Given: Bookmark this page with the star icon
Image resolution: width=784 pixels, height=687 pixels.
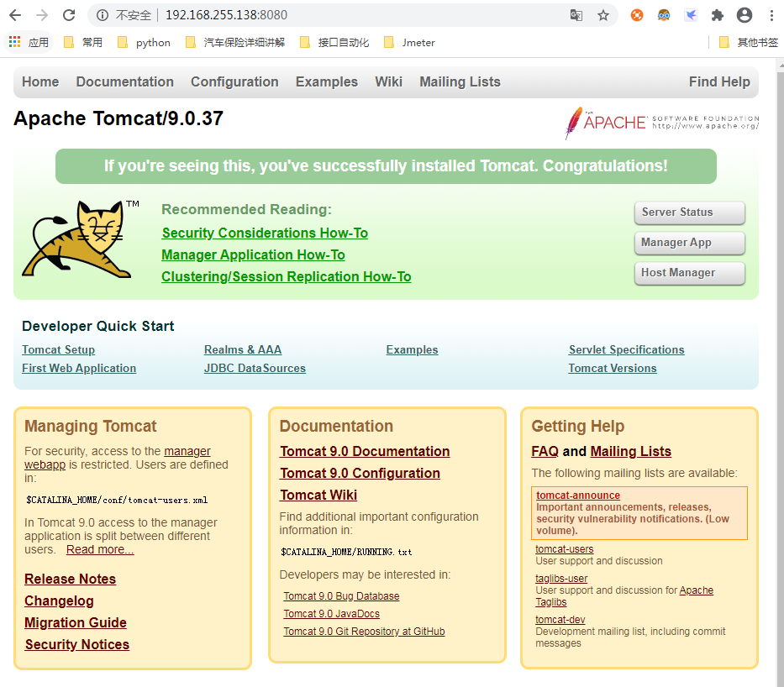Looking at the screenshot, I should 603,15.
